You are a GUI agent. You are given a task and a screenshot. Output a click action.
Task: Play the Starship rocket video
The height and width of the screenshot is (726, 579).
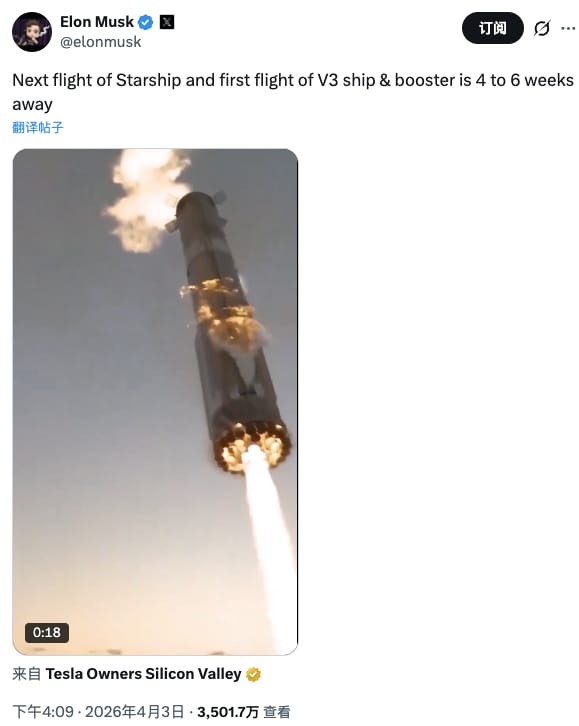pyautogui.click(x=155, y=401)
